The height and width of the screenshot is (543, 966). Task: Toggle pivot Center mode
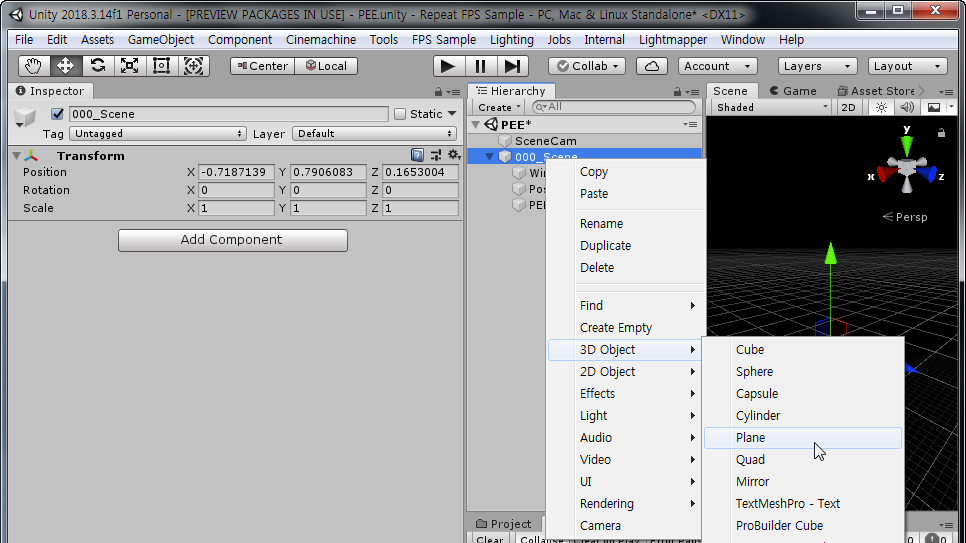pos(262,66)
